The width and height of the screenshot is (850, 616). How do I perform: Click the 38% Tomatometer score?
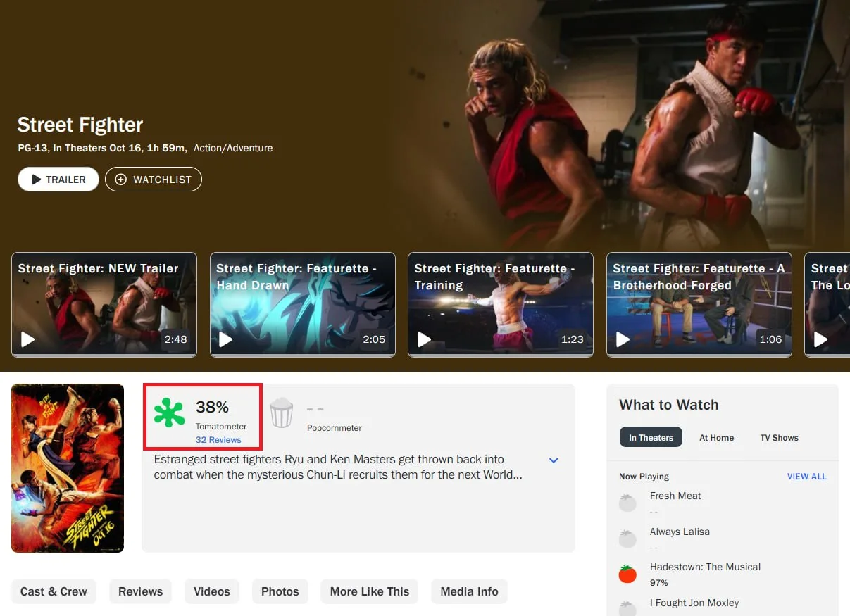point(212,407)
